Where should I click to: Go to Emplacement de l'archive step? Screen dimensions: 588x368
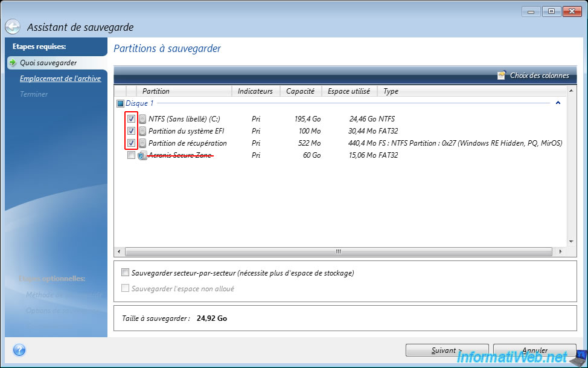click(60, 79)
